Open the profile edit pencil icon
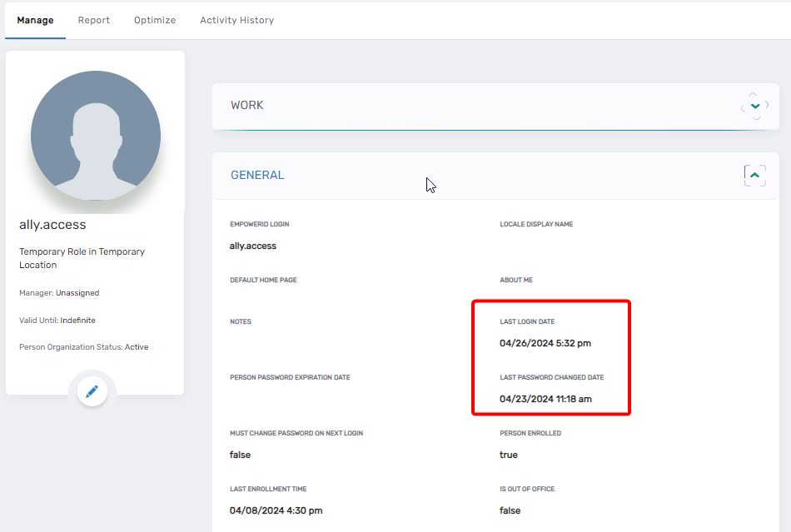Viewport: 791px width, 532px height. coord(92,390)
